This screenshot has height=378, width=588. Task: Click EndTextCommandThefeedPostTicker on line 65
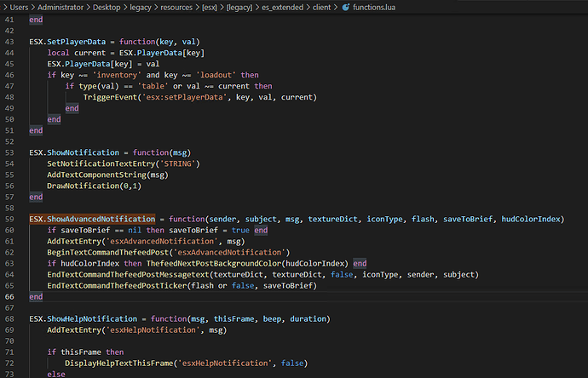117,285
